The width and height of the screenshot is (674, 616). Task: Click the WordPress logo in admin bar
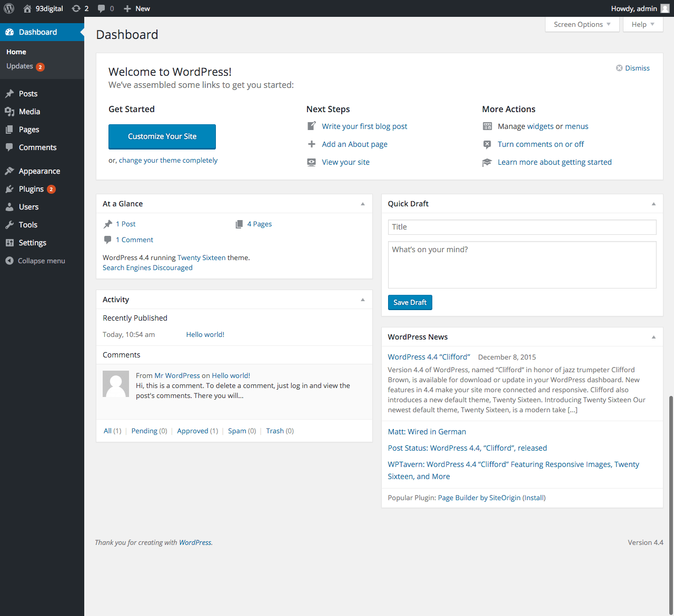coord(9,8)
